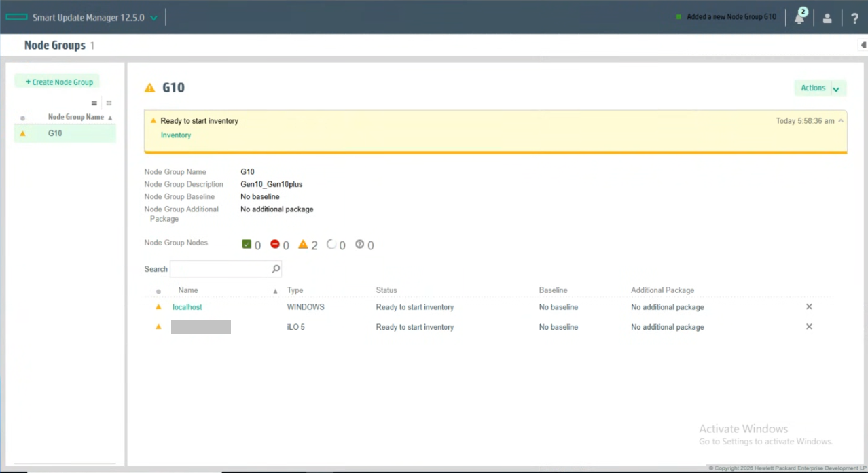Open the user account icon

[x=827, y=18]
